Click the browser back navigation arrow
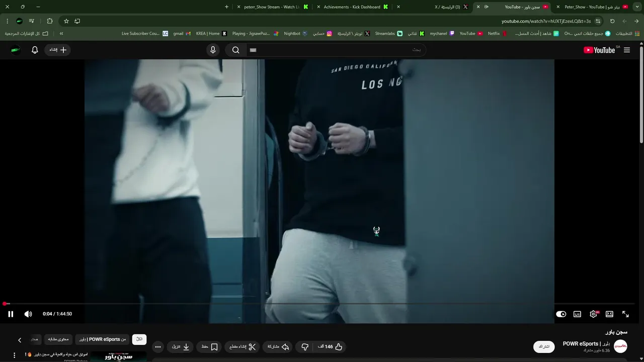This screenshot has height=362, width=644. tap(636, 21)
